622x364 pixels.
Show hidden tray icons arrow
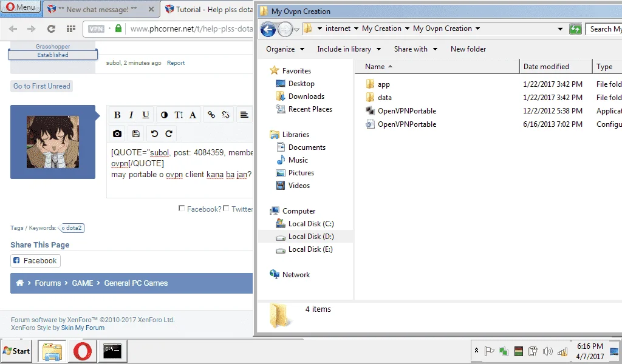pyautogui.click(x=476, y=351)
